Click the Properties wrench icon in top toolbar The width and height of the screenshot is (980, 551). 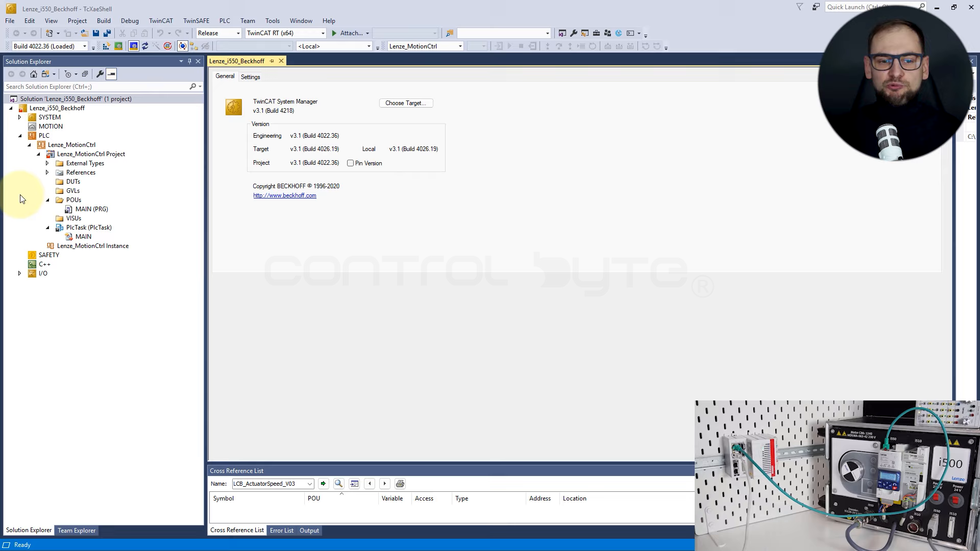574,33
